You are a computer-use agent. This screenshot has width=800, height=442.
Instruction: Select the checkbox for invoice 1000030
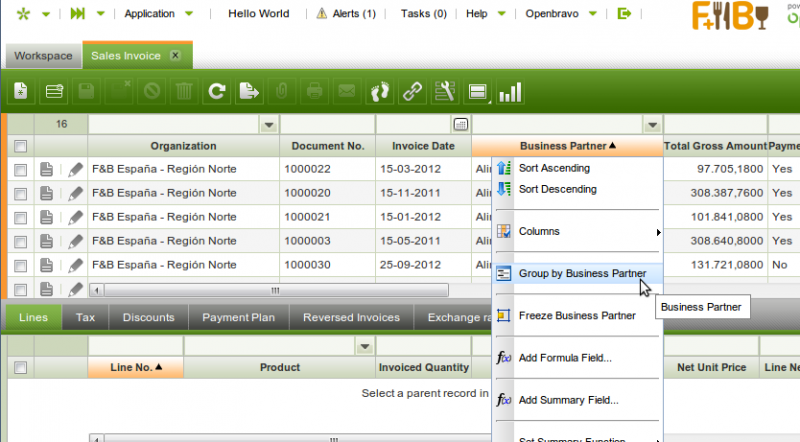21,266
